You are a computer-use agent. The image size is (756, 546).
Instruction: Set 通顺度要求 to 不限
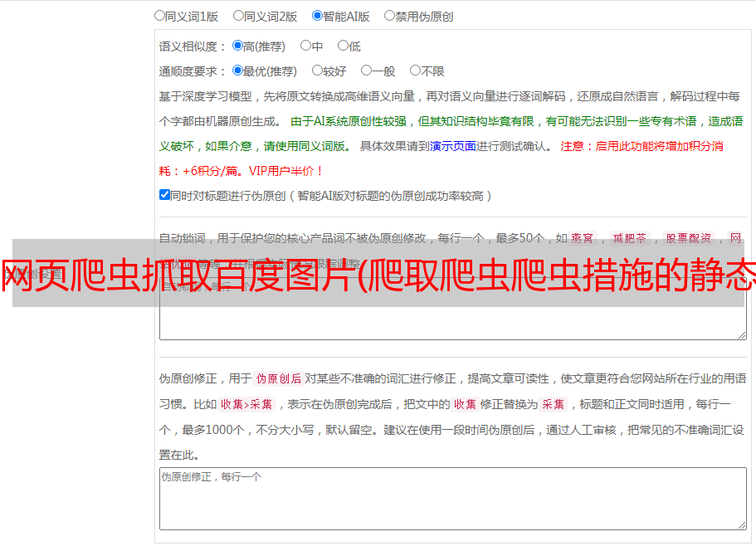pyautogui.click(x=415, y=71)
